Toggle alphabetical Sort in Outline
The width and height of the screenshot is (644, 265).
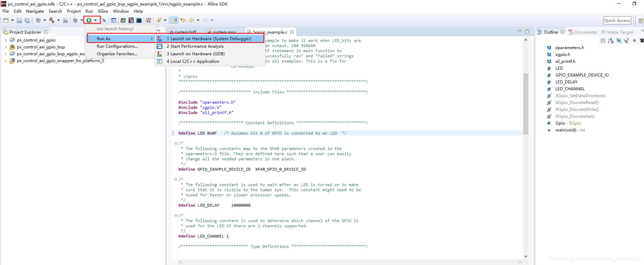(x=611, y=41)
